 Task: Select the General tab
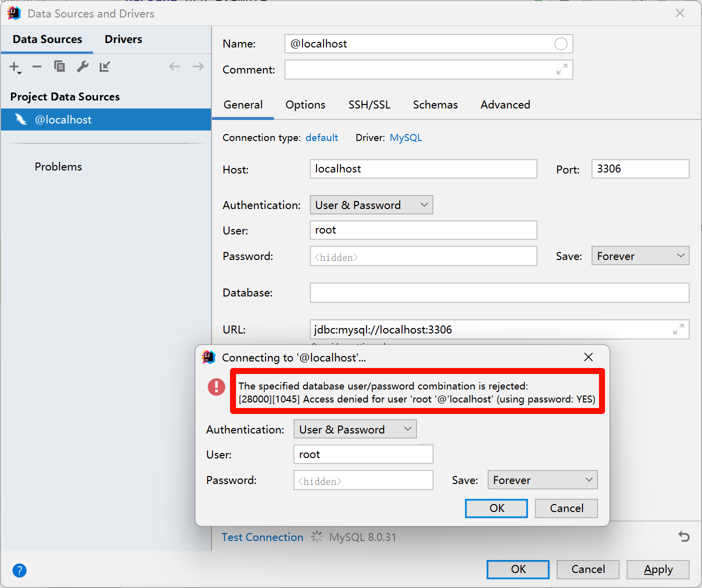tap(243, 105)
